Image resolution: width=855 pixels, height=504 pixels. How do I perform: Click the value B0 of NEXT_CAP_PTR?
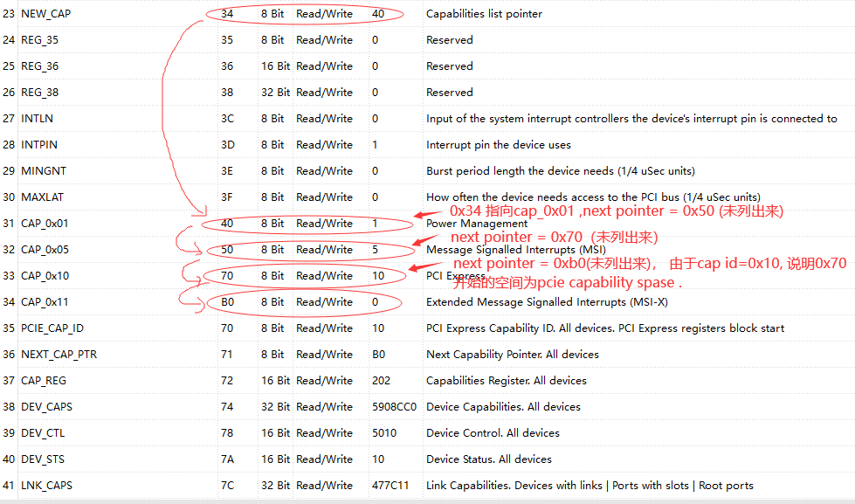pos(380,354)
